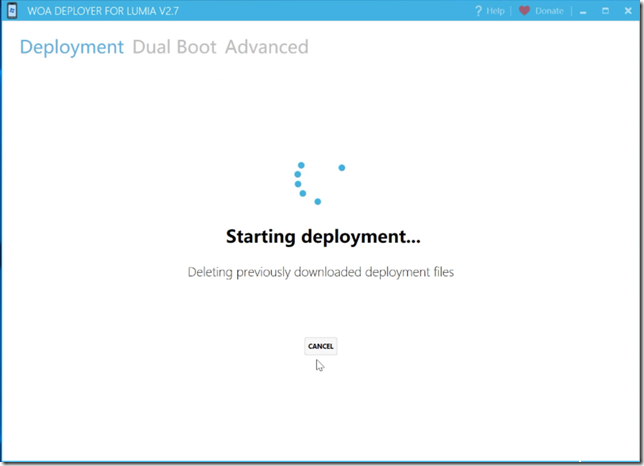Screen dimensions: 644x466
Task: Click the 'Starting deployment...' heading
Action: [323, 237]
